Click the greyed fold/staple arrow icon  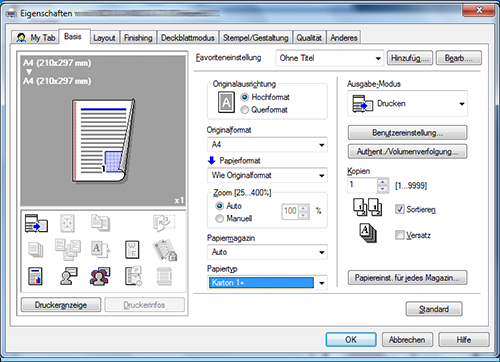164,223
